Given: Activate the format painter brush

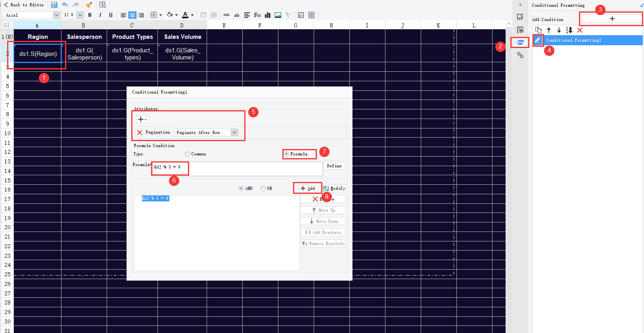Looking at the screenshot, I should point(89,5).
